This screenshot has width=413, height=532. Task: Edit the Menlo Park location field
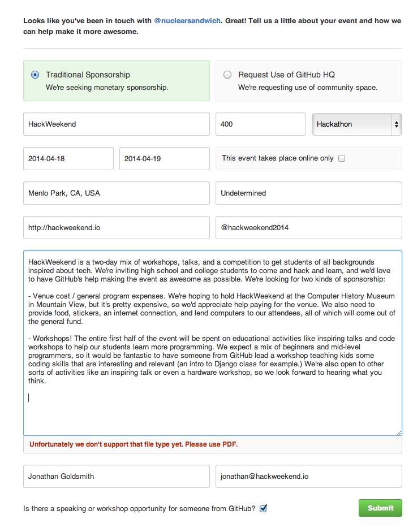coord(116,193)
